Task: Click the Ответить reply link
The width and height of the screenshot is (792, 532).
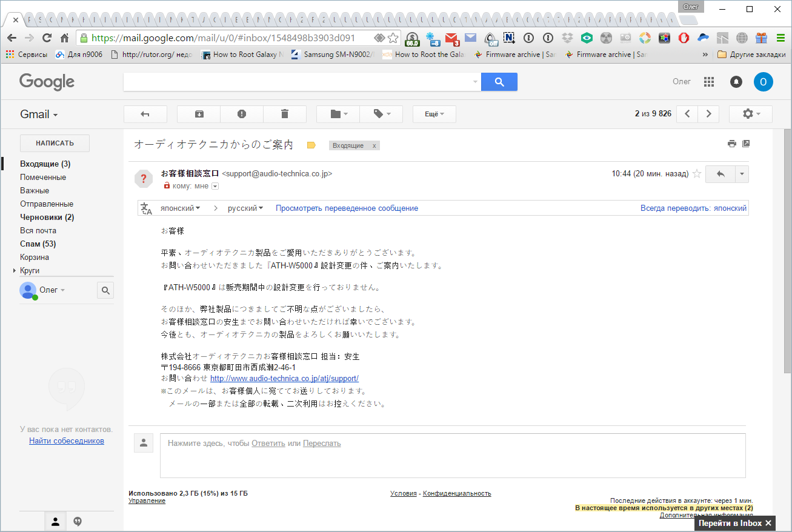Action: tap(268, 444)
